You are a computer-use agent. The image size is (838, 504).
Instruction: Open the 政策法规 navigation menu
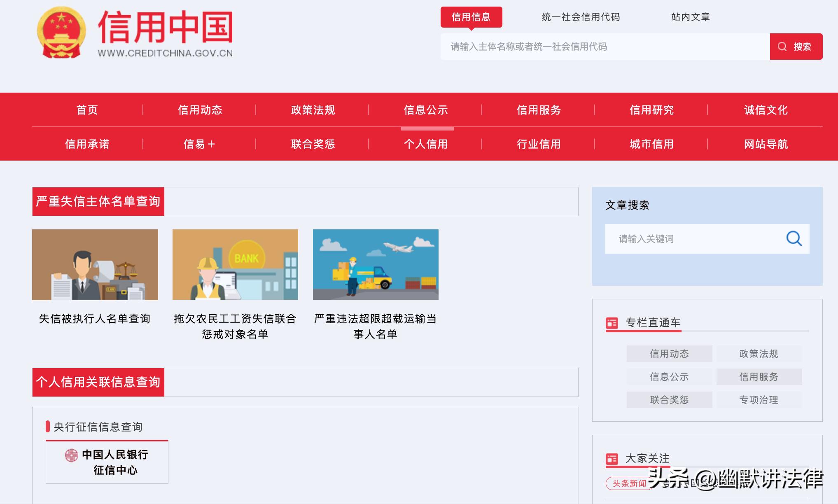pos(313,110)
